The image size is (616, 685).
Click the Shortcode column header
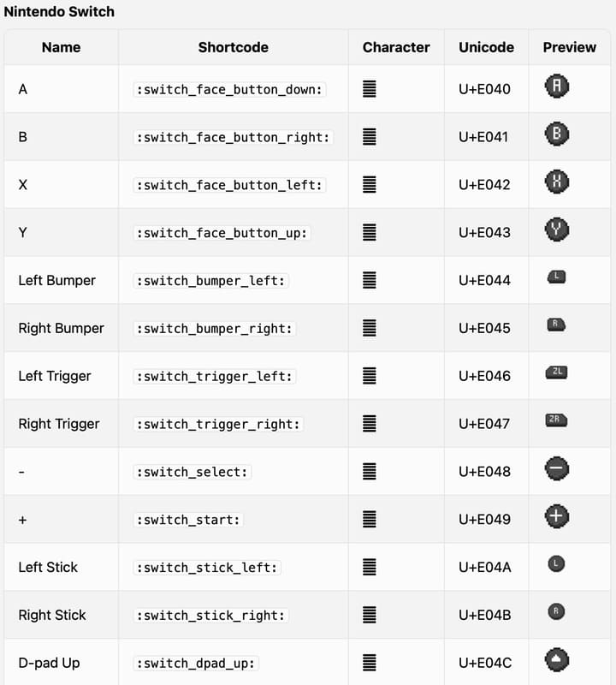233,47
